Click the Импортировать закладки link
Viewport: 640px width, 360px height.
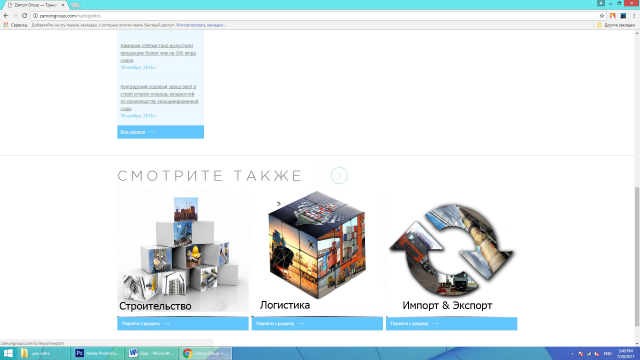coord(201,25)
